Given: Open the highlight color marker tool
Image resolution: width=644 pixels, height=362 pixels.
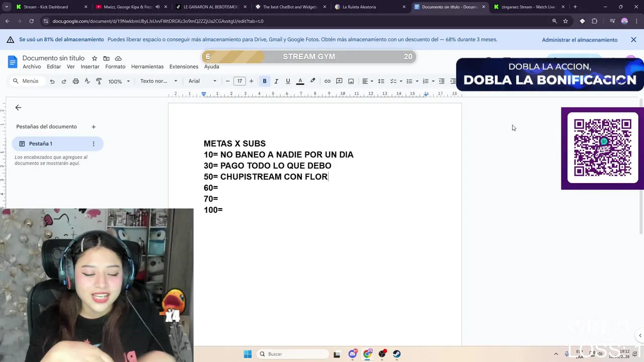Looking at the screenshot, I should click(x=312, y=81).
